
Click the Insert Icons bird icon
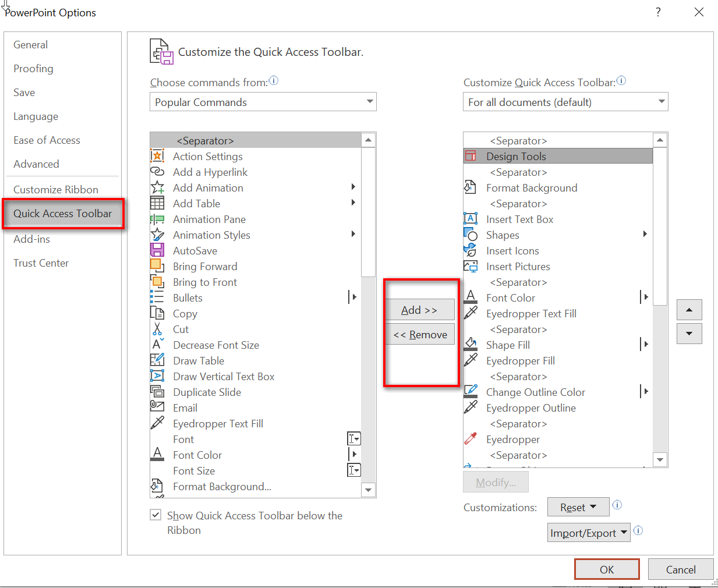pos(471,250)
